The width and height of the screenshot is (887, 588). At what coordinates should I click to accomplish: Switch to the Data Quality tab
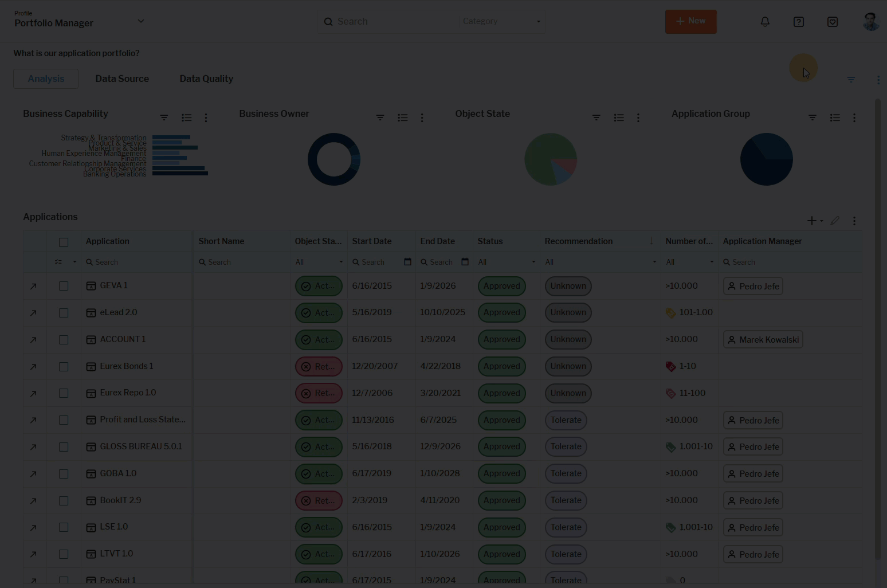pyautogui.click(x=206, y=79)
